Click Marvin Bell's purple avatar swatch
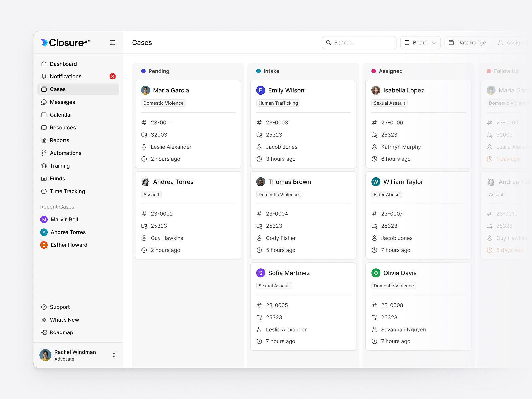Screen dimensions: 532x399 pyautogui.click(x=44, y=219)
